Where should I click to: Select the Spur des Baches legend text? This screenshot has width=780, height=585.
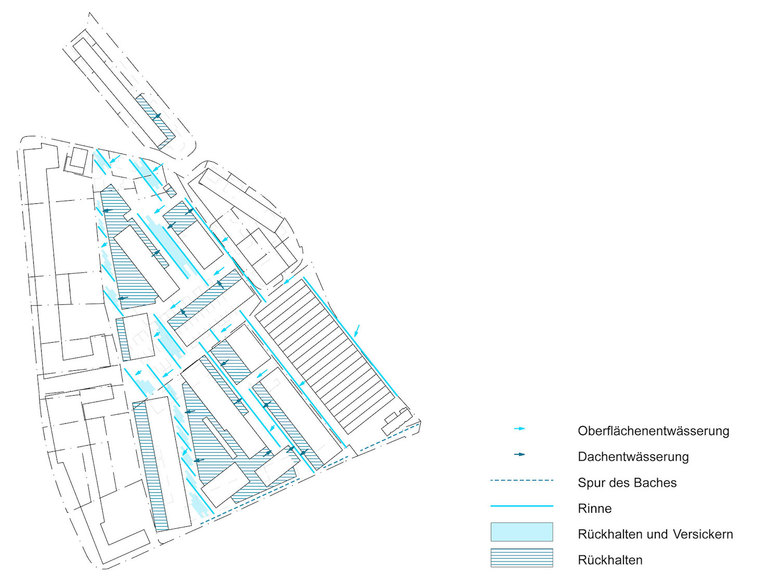628,483
